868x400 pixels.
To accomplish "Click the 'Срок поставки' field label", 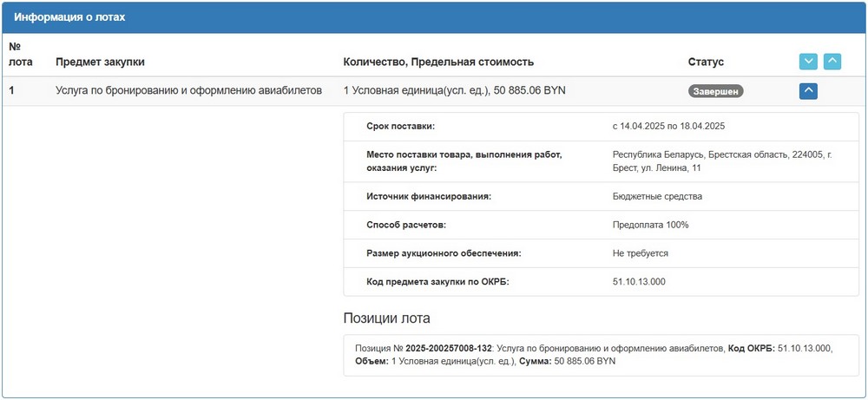I will (400, 127).
